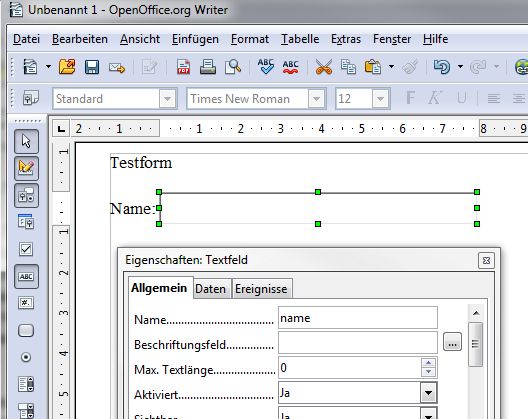The image size is (528, 419).
Task: Click the Align Left icon
Action: pos(494,99)
